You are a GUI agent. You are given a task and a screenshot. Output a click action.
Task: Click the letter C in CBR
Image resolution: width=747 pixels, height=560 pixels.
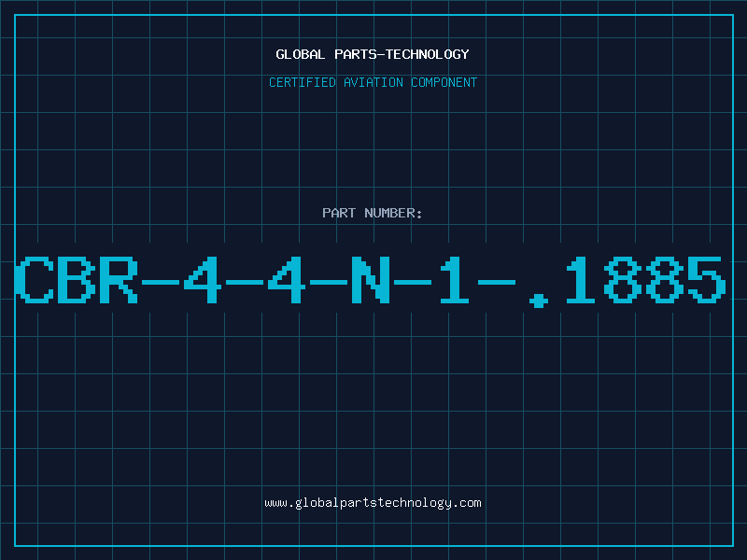(x=34, y=279)
